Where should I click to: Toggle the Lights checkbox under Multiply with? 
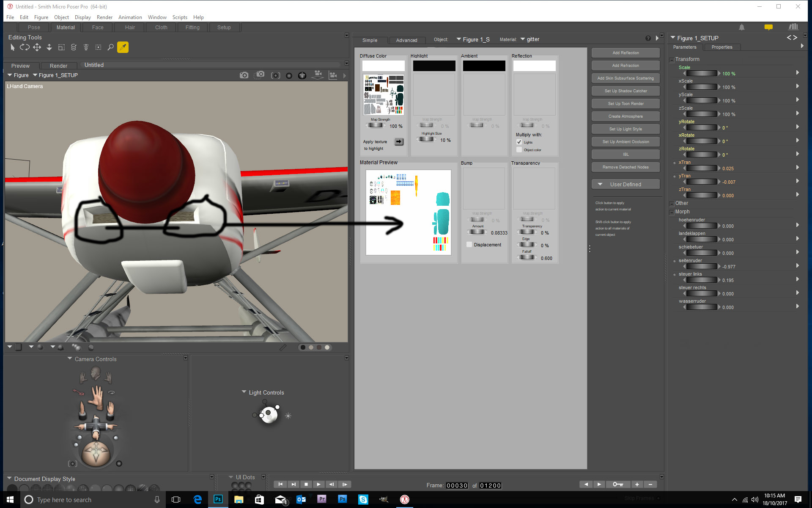pyautogui.click(x=519, y=142)
